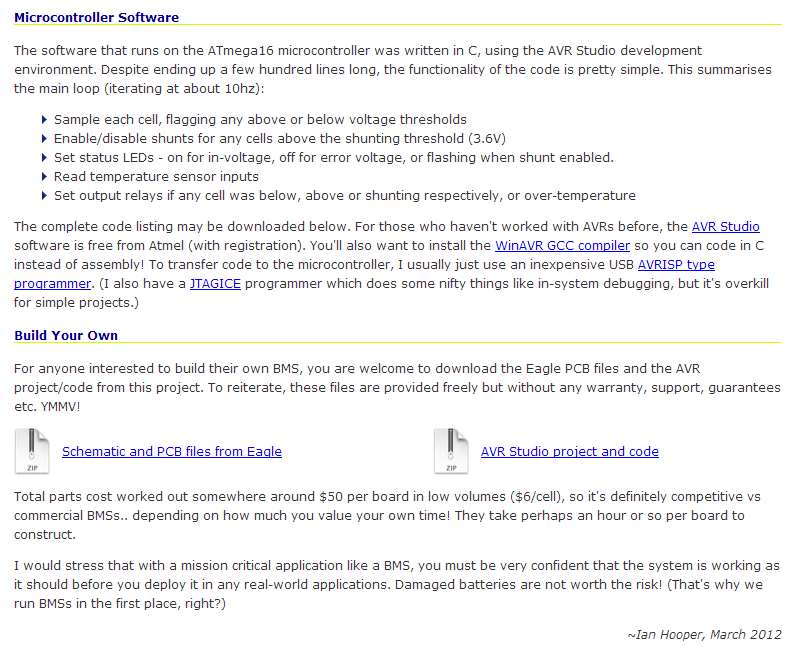Image resolution: width=792 pixels, height=655 pixels.
Task: Open the JTAGICE link
Action: 215,284
